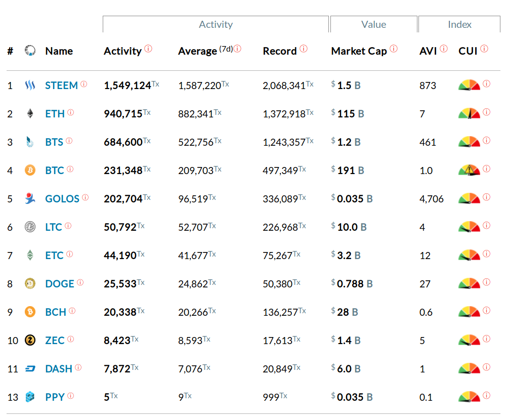Image resolution: width=507 pixels, height=420 pixels.
Task: Open info icon next to AVI header
Action: [x=444, y=49]
